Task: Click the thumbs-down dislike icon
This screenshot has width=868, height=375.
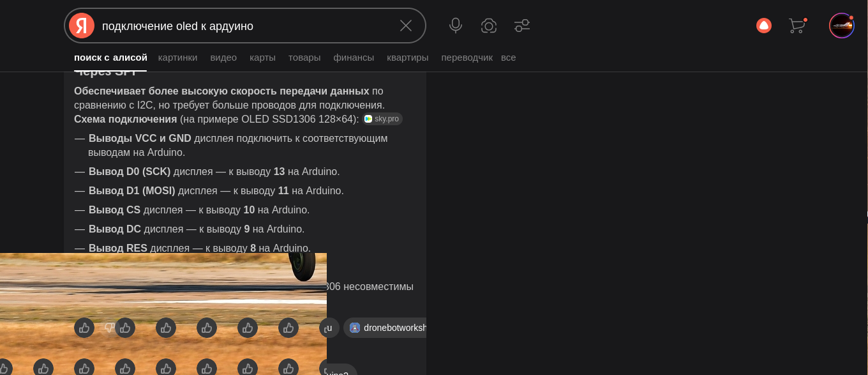Action: click(x=109, y=328)
